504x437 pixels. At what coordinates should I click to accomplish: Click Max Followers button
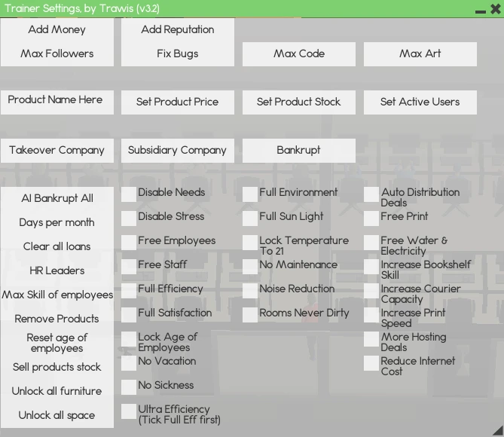[57, 53]
